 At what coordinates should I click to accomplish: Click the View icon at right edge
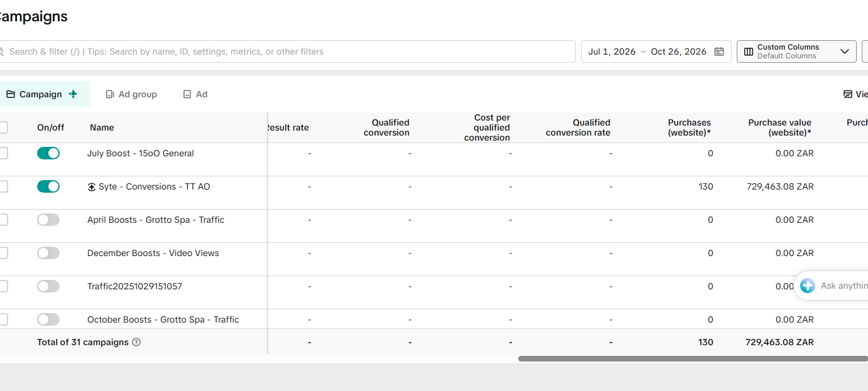pos(848,94)
